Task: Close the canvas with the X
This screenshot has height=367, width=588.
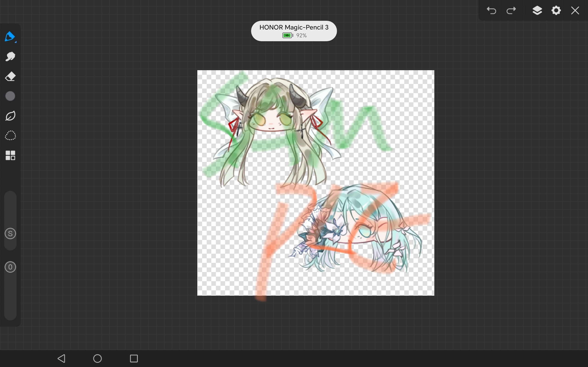Action: click(x=575, y=11)
